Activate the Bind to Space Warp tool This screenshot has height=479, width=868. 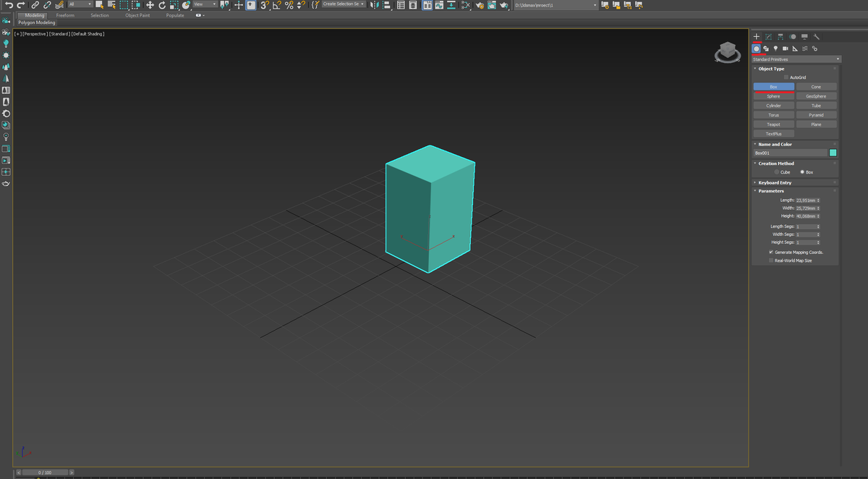click(60, 4)
